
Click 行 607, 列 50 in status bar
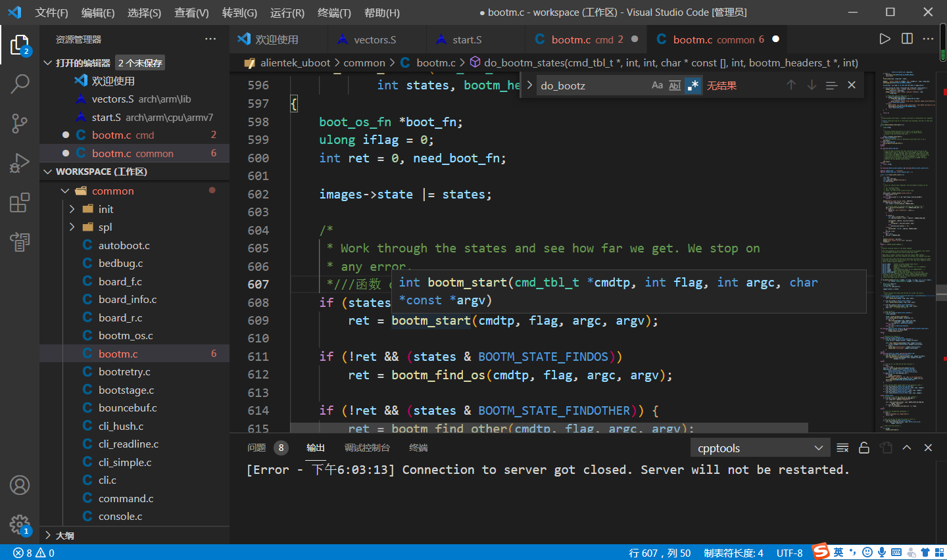tap(660, 553)
